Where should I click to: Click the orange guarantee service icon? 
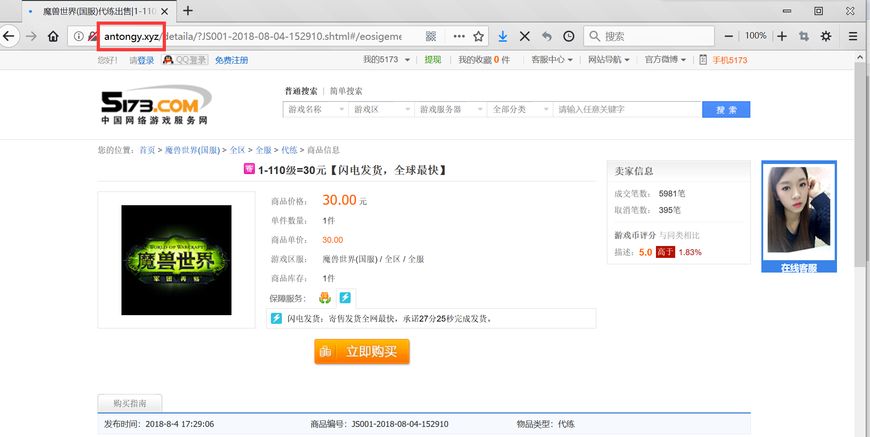point(325,298)
